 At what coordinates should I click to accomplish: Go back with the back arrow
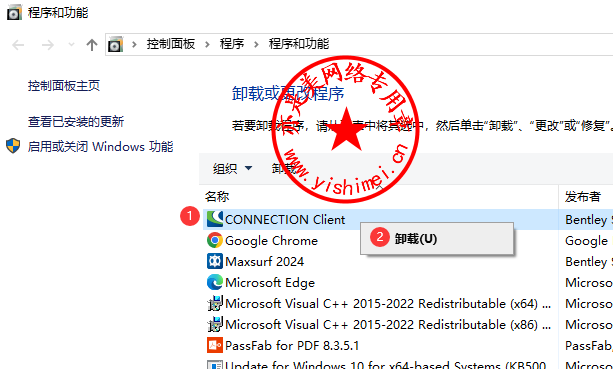[x=18, y=45]
